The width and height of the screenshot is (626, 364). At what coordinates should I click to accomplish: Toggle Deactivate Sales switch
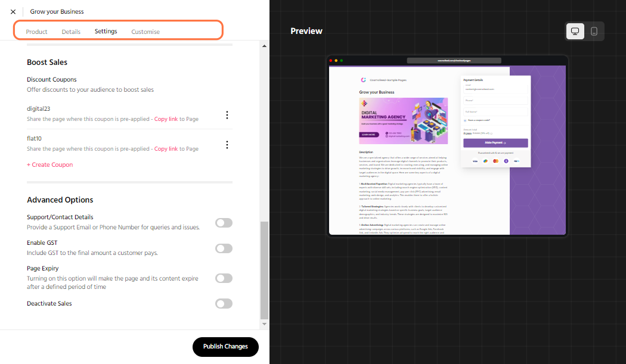(224, 304)
